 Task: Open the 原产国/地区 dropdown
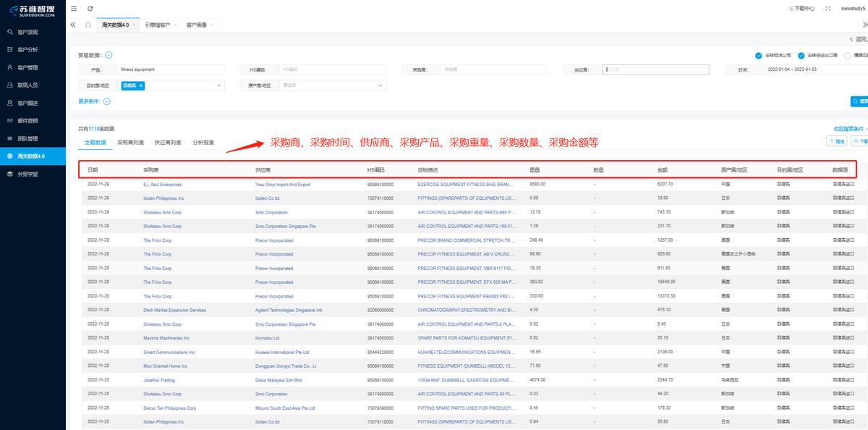point(380,85)
